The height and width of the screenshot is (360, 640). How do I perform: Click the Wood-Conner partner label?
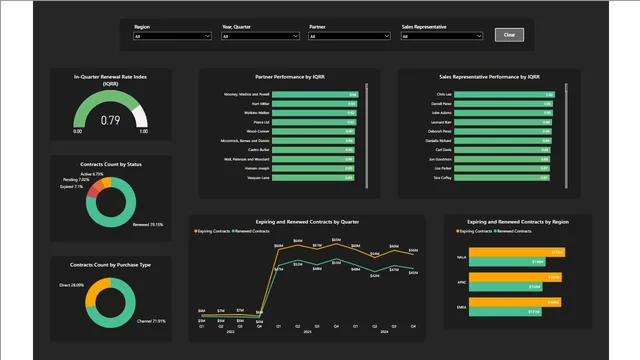click(x=258, y=131)
